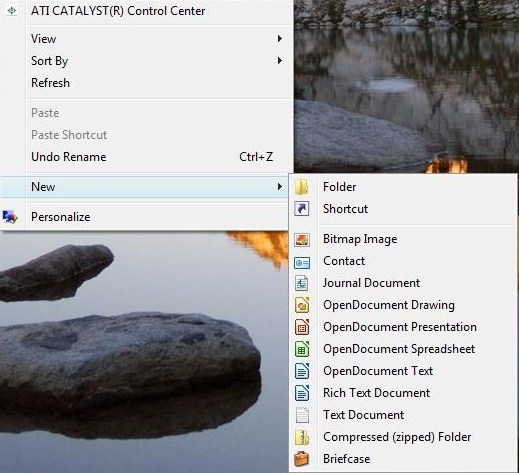Click the Briefcase icon
Viewport: 519px width, 473px height.
302,459
